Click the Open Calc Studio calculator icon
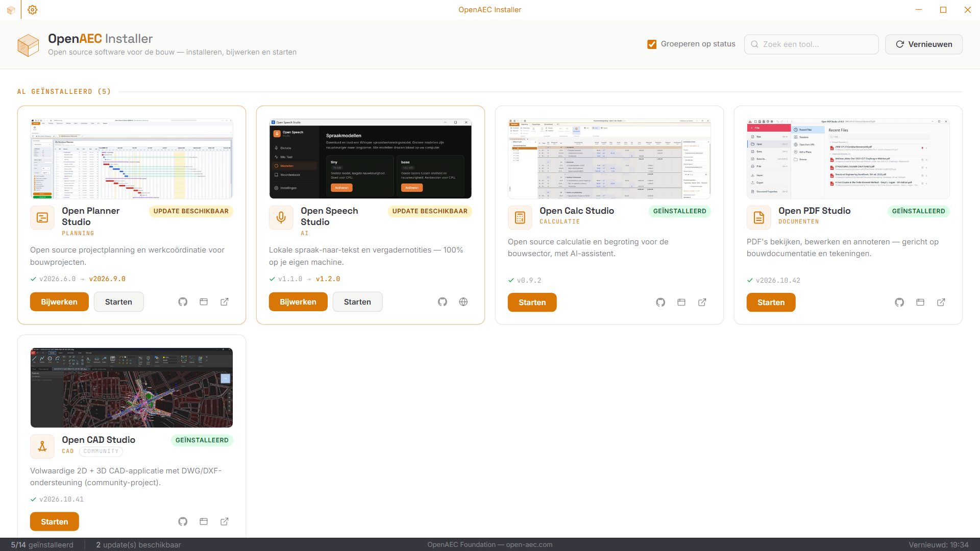The image size is (980, 551). pos(520,218)
